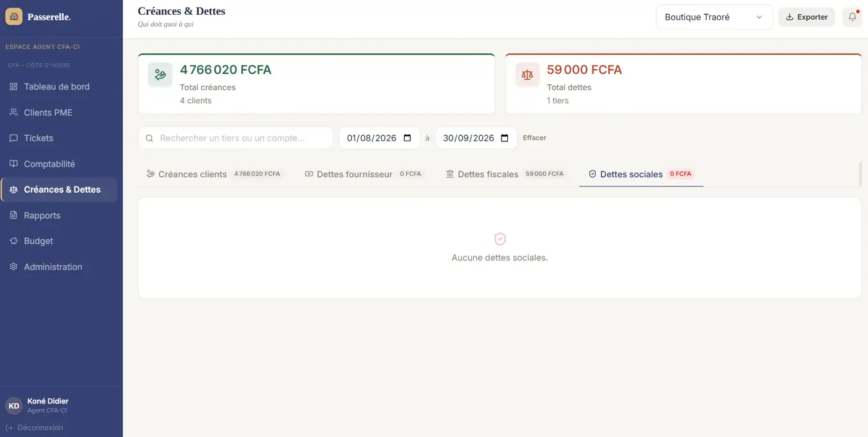This screenshot has height=437, width=868.
Task: Click the end date field 30/09/2026
Action: click(476, 138)
